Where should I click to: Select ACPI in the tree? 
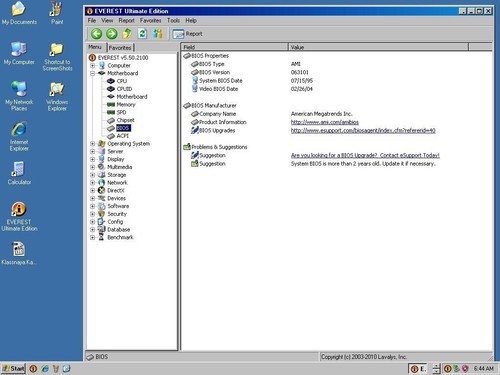coord(122,136)
